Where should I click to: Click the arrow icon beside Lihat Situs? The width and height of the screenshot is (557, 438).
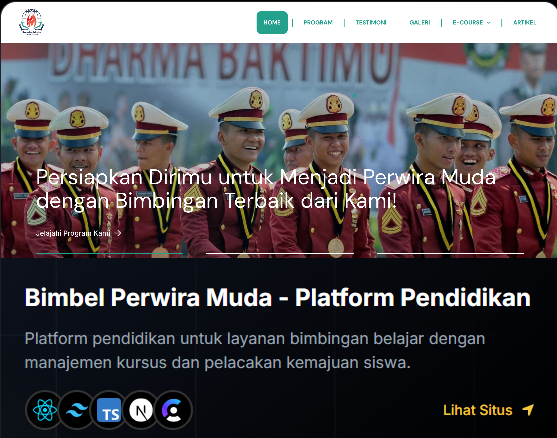[528, 410]
